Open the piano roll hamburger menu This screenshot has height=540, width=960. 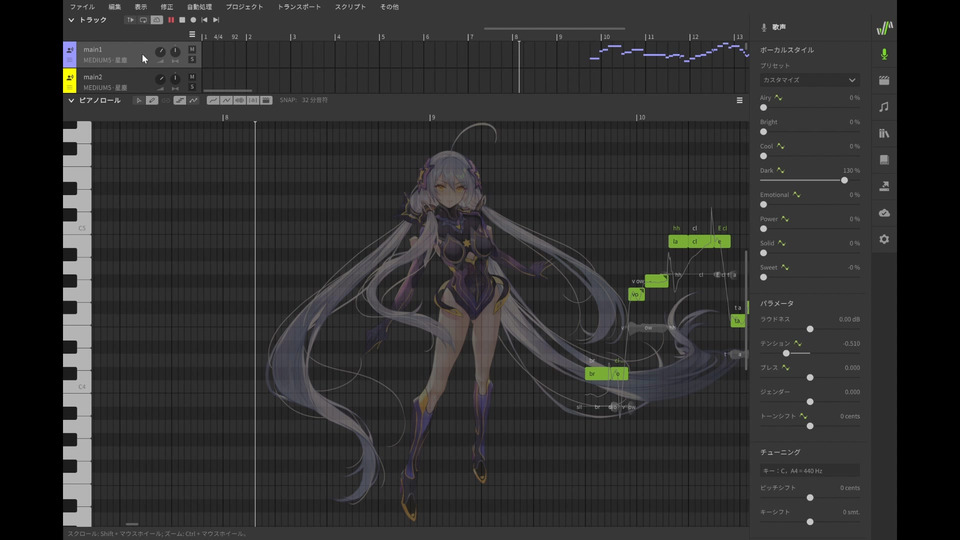740,100
